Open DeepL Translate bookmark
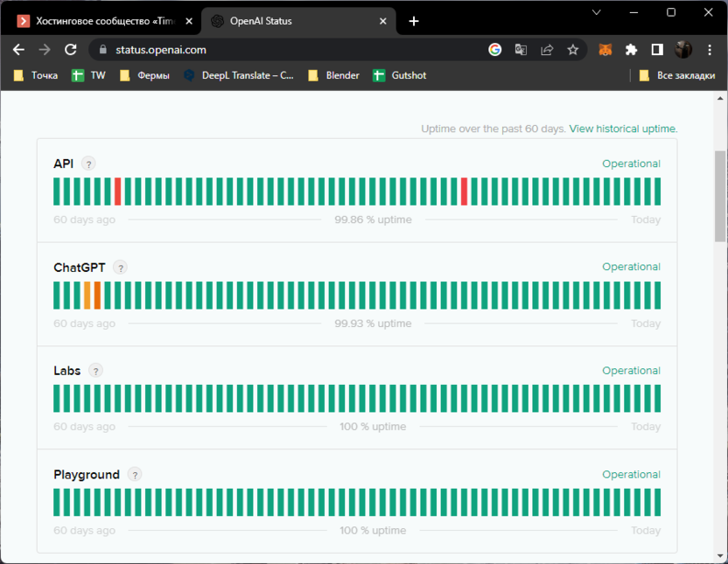The width and height of the screenshot is (728, 564). pos(239,75)
